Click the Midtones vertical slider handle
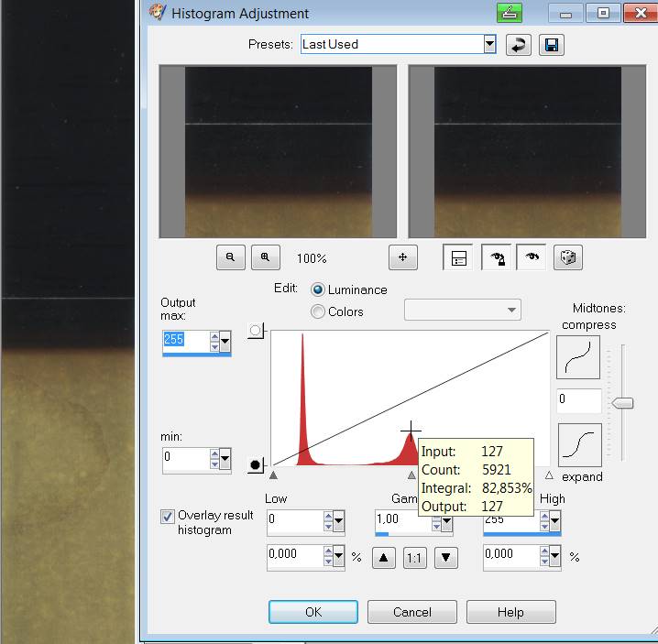Screen dimensions: 658x644 point(623,403)
